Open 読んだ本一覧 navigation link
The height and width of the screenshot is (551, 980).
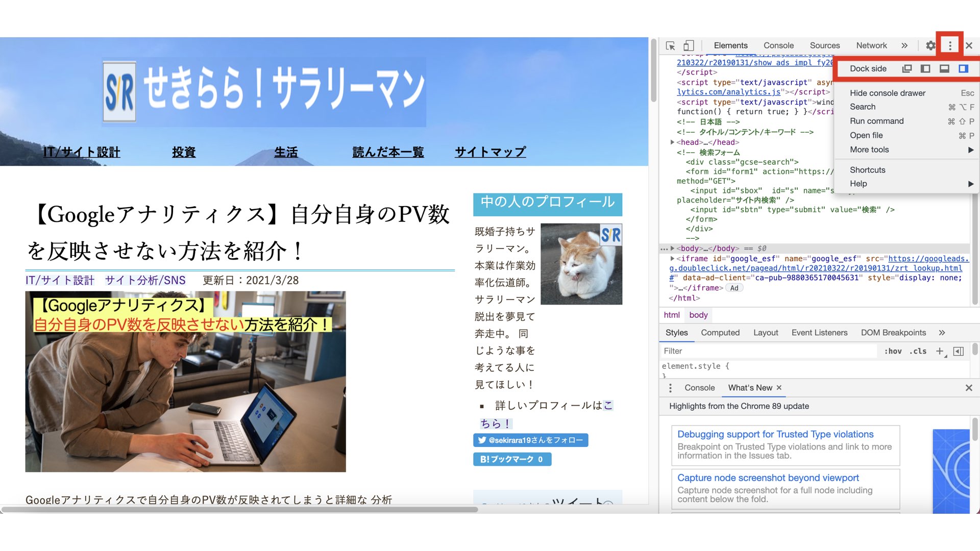(388, 152)
